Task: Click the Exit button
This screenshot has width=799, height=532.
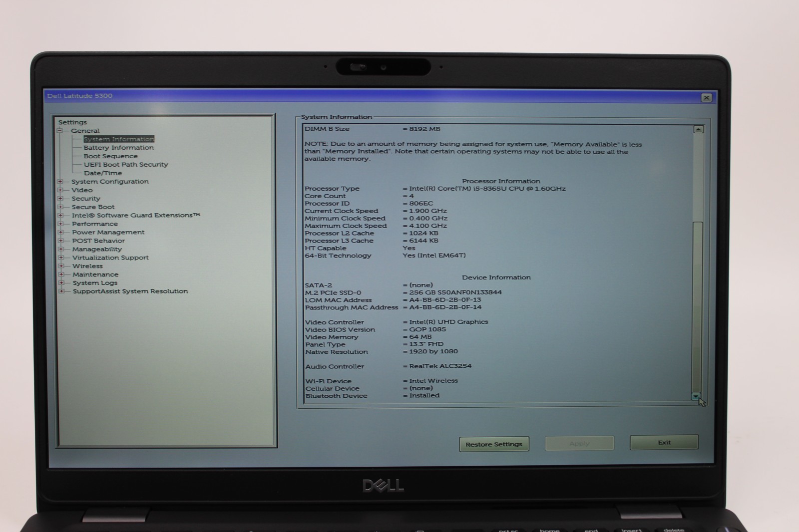Action: (x=664, y=443)
